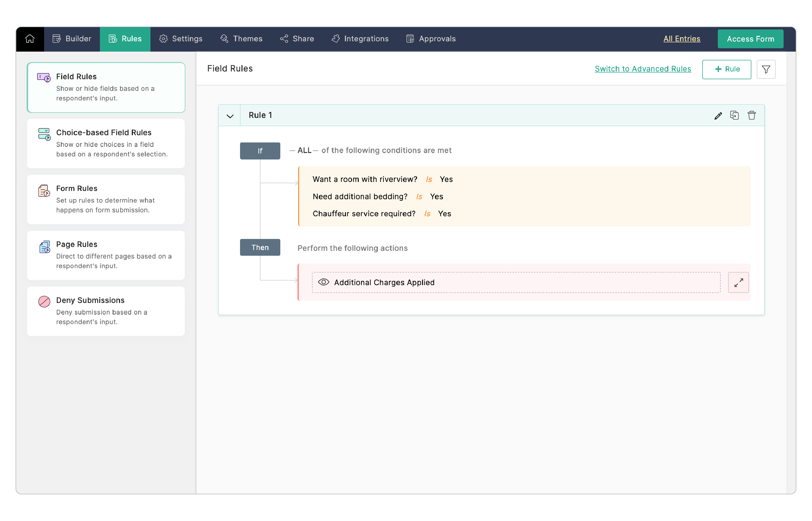Open the Integrations tab
The height and width of the screenshot is (521, 812).
(x=360, y=39)
